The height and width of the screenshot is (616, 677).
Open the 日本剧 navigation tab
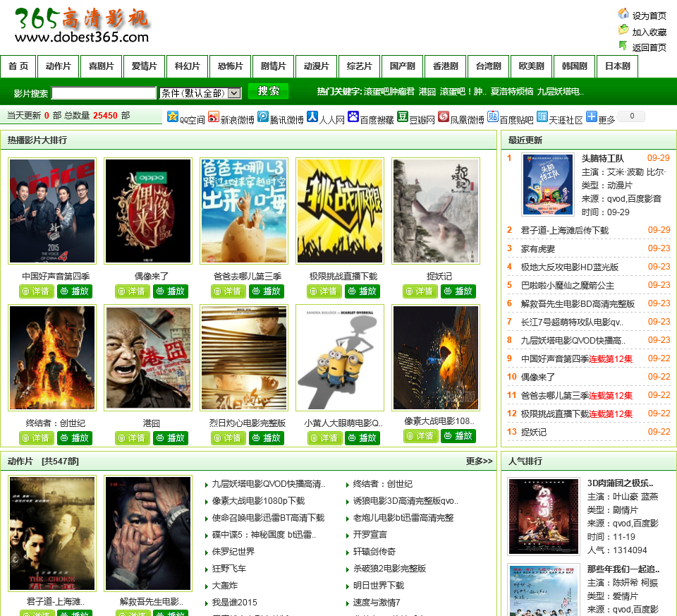[618, 66]
